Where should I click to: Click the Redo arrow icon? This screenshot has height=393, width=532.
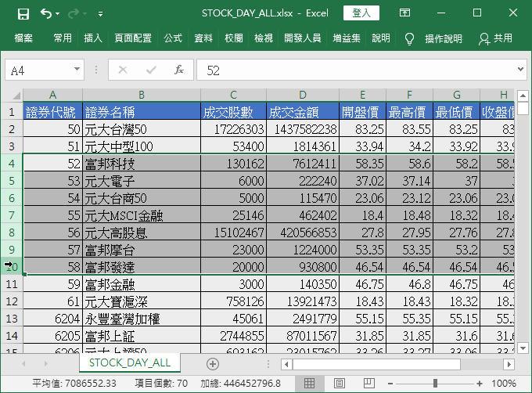point(74,13)
